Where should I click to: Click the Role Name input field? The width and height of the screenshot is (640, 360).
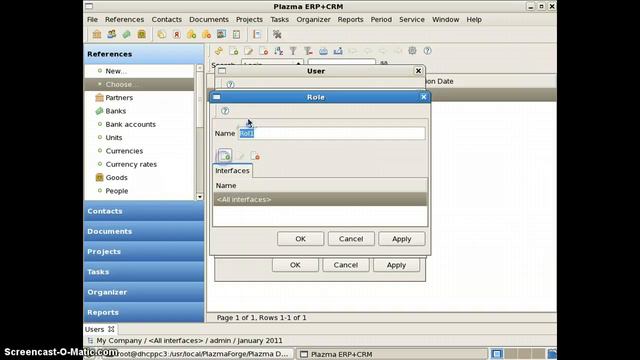[331, 133]
